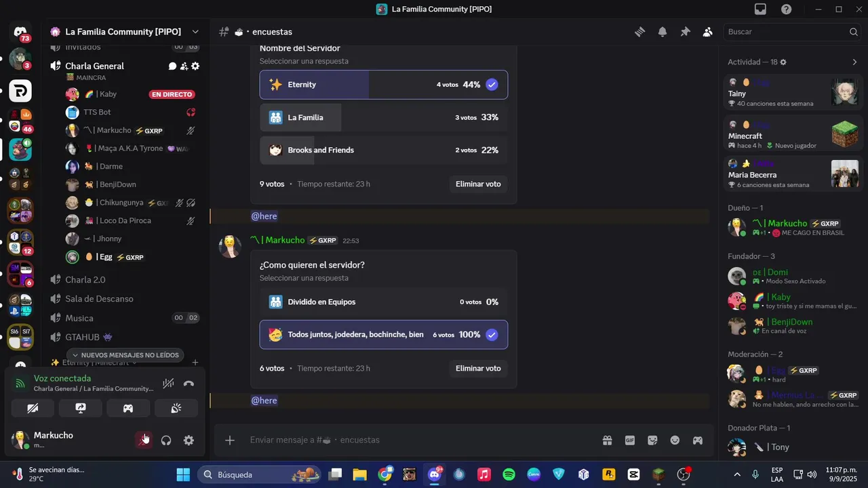Viewport: 868px width, 488px height.
Task: Select Todos juntos, jodedera poll option
Action: click(x=383, y=335)
